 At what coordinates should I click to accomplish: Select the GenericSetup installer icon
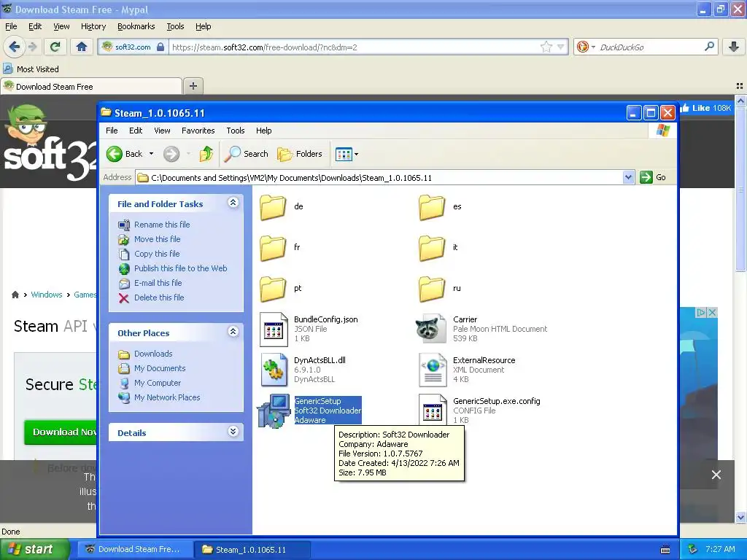point(274,411)
